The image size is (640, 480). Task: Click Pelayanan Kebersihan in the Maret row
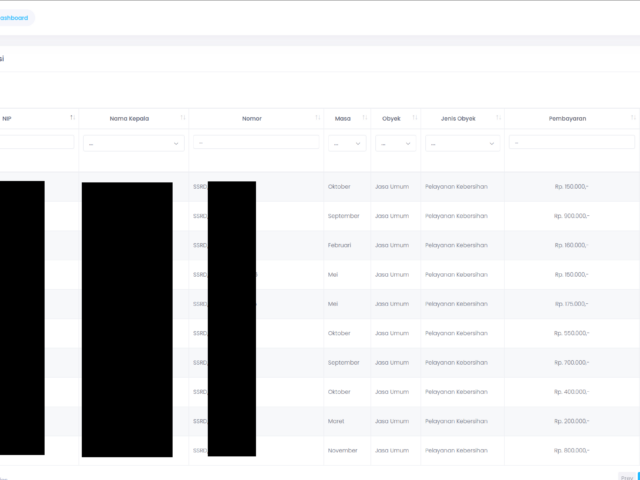456,421
